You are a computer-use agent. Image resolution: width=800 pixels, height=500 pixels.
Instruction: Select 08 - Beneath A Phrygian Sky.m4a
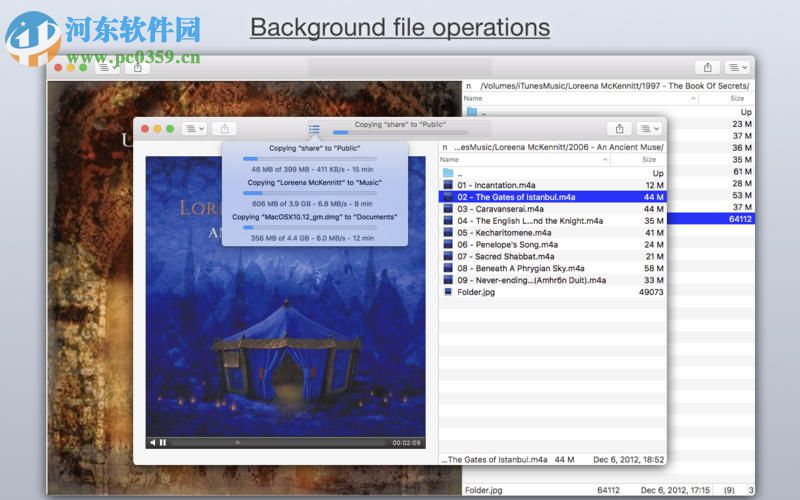click(553, 268)
